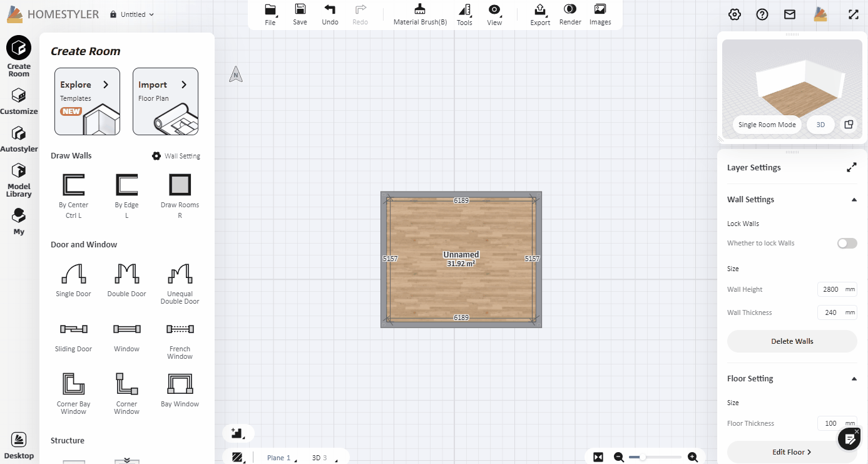Switch preview to 3D view
The image size is (868, 464).
820,125
